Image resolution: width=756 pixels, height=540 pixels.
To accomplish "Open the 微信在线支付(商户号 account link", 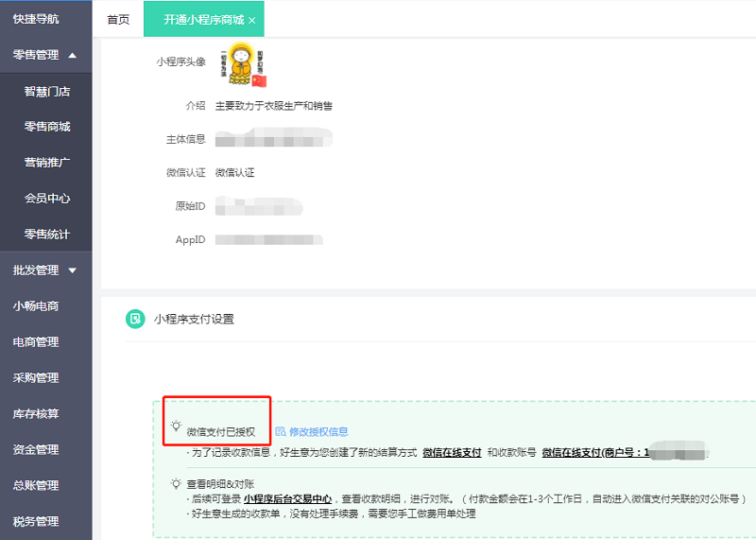I will 595,453.
